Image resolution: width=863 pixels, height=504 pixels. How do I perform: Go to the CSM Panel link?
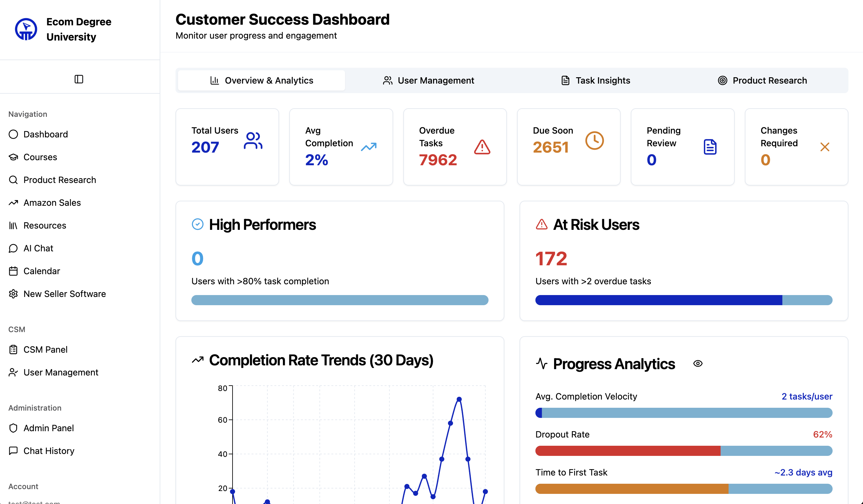click(45, 349)
